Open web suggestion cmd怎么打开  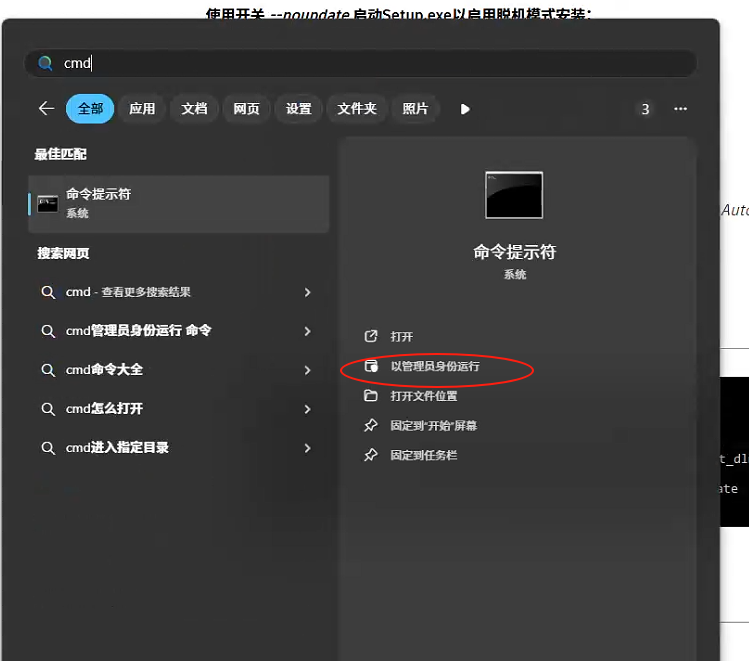tap(179, 409)
